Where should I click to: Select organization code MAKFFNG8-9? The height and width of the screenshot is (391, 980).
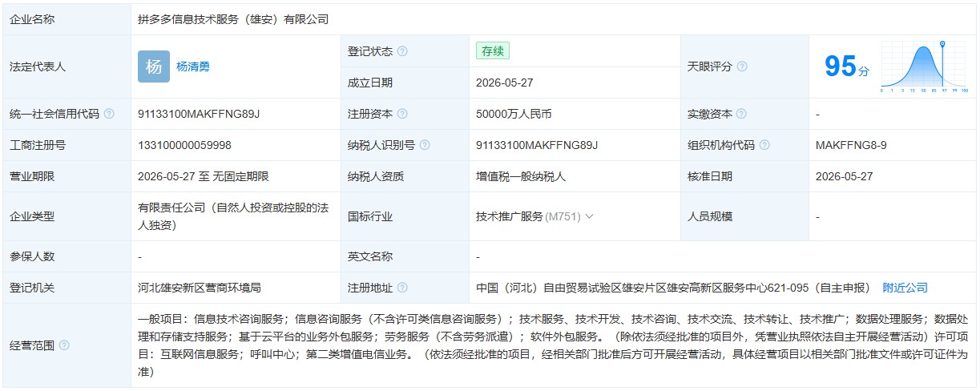coord(851,145)
